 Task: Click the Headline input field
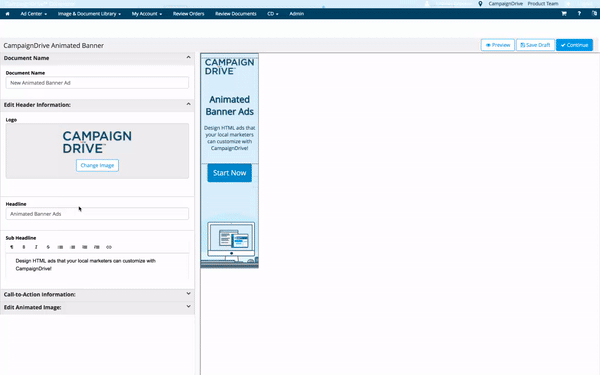point(97,214)
